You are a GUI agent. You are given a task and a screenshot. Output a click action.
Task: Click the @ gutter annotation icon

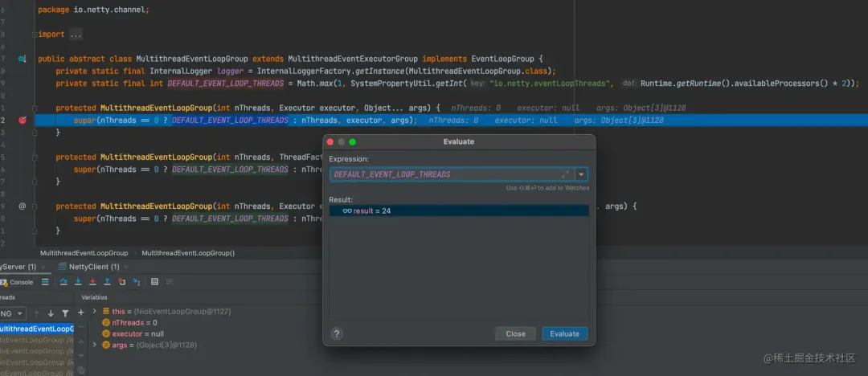coord(23,206)
